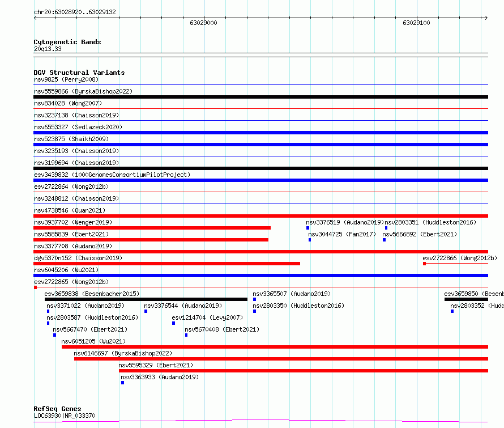Click the blue marker under nsv2803352

452,311
